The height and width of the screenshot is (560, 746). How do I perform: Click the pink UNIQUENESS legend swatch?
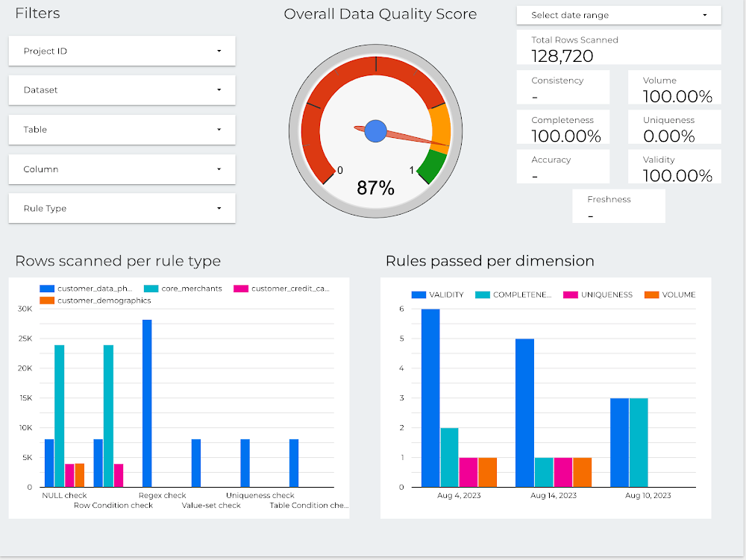(x=571, y=295)
